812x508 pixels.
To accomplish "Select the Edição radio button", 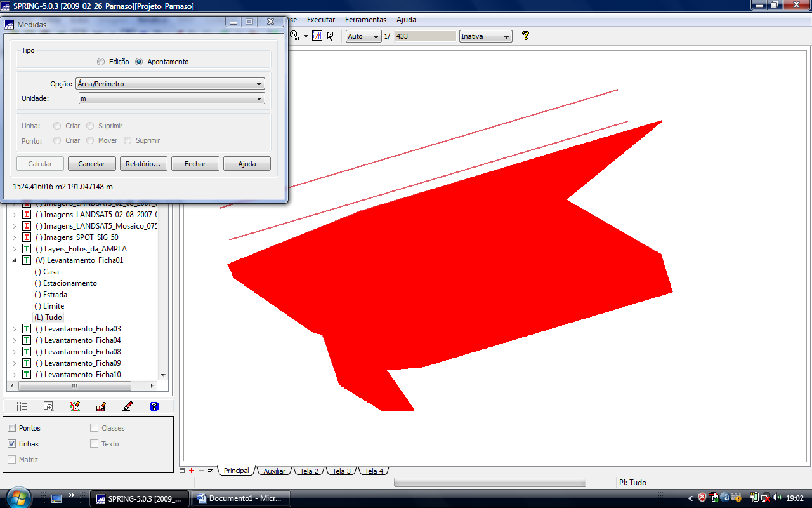I will click(x=101, y=62).
